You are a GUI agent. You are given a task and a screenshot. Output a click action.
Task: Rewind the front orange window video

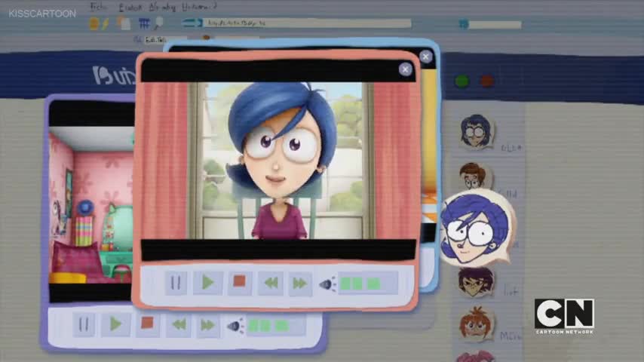coord(271,283)
